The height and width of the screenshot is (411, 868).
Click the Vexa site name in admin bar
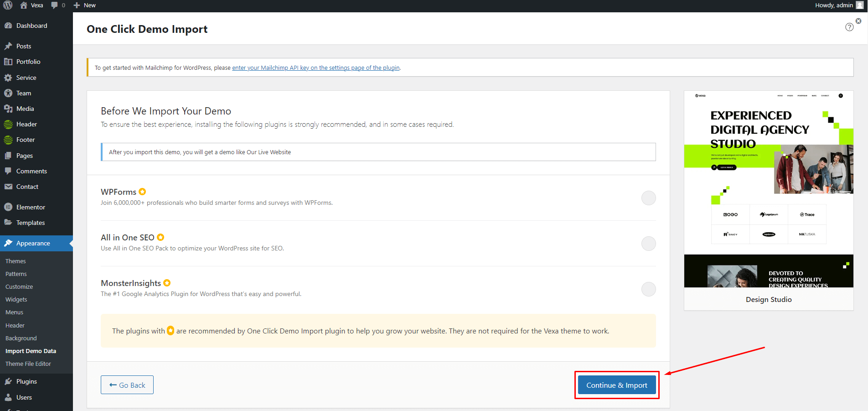[x=37, y=5]
